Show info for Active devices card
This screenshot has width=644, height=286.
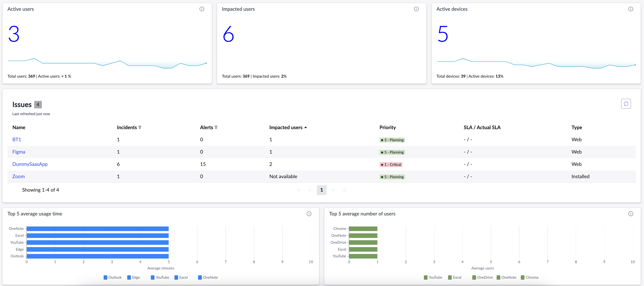click(631, 9)
